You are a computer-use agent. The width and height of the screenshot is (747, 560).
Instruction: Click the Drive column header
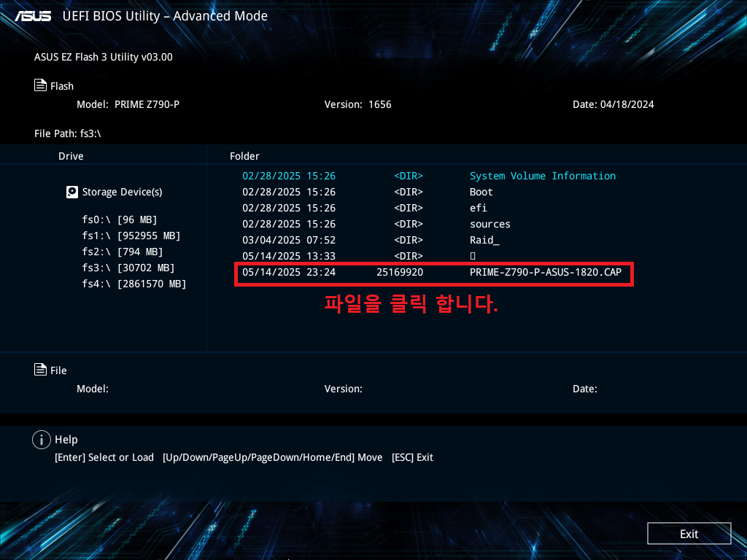pyautogui.click(x=71, y=156)
